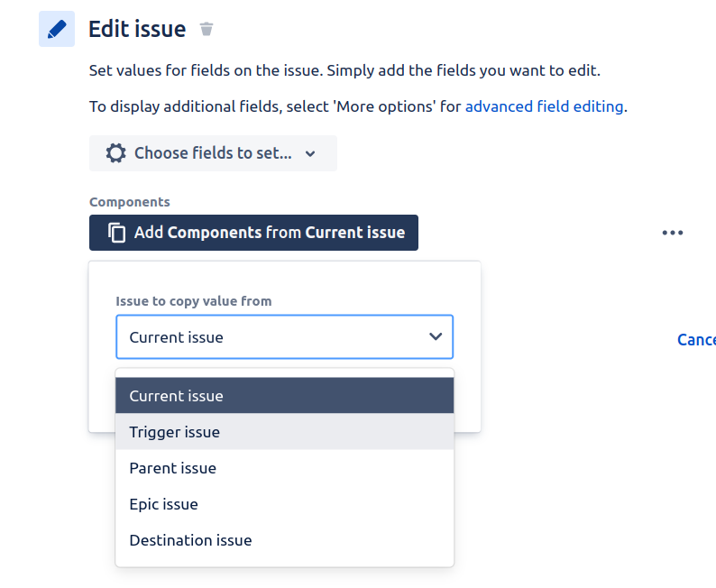Image resolution: width=716 pixels, height=588 pixels.
Task: Click the gear icon in Choose fields
Action: (x=116, y=153)
